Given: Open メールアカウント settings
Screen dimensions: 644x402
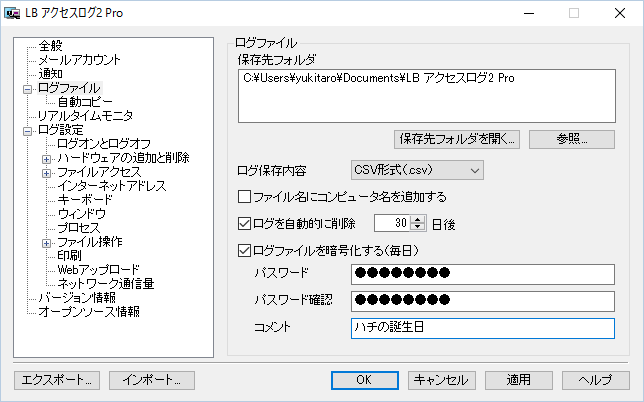Looking at the screenshot, I should pos(79,60).
